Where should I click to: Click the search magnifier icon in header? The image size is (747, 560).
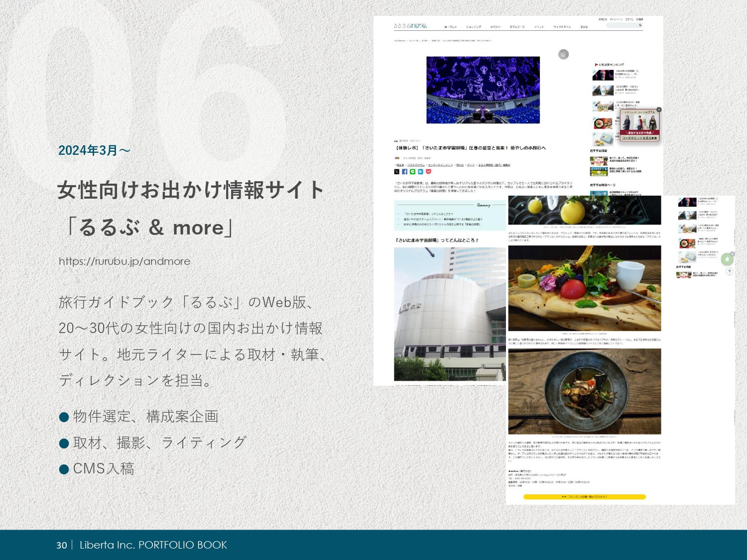point(640,25)
